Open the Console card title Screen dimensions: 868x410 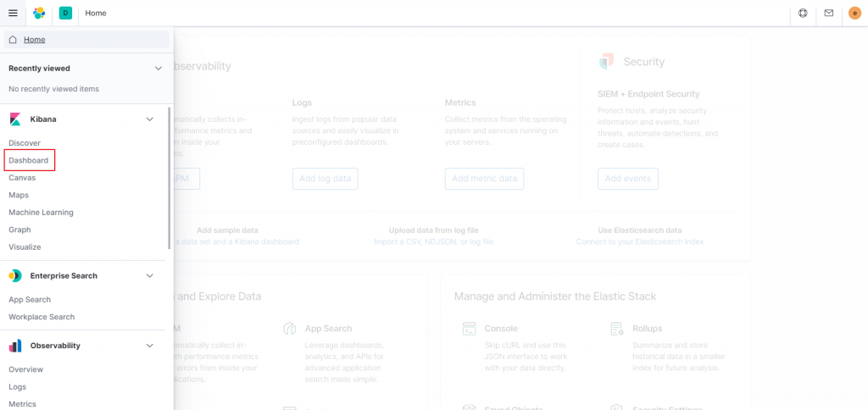click(x=501, y=329)
